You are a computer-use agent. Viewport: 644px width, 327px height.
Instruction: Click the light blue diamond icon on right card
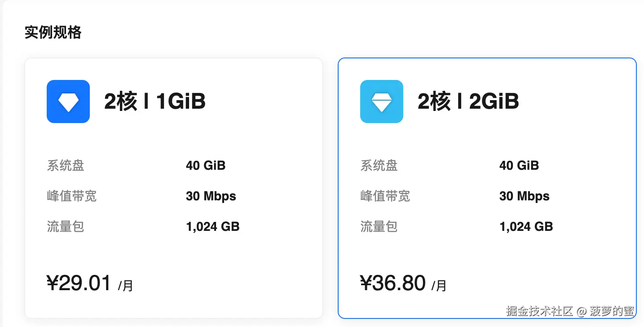(x=381, y=102)
